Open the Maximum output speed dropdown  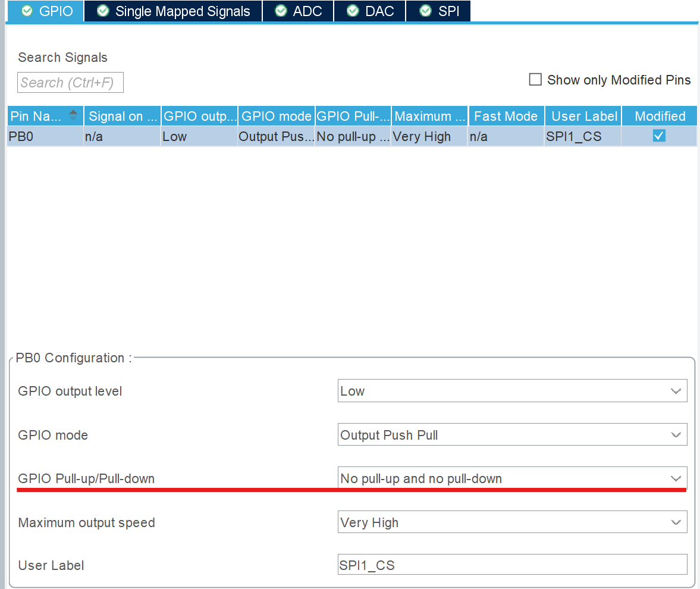point(512,522)
